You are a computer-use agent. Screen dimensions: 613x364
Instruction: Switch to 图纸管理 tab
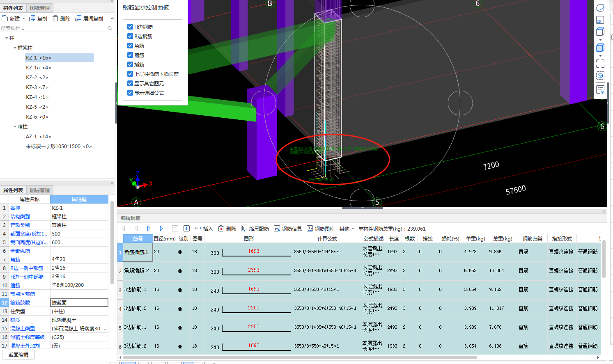(x=40, y=8)
